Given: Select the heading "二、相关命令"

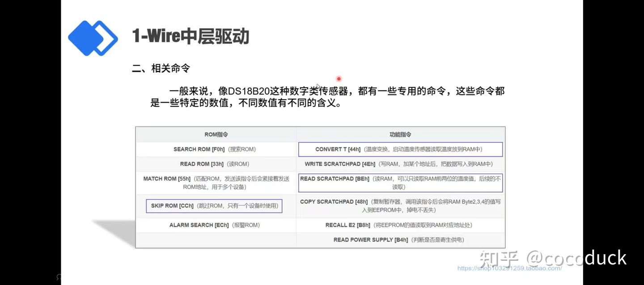Looking at the screenshot, I should click(x=161, y=68).
